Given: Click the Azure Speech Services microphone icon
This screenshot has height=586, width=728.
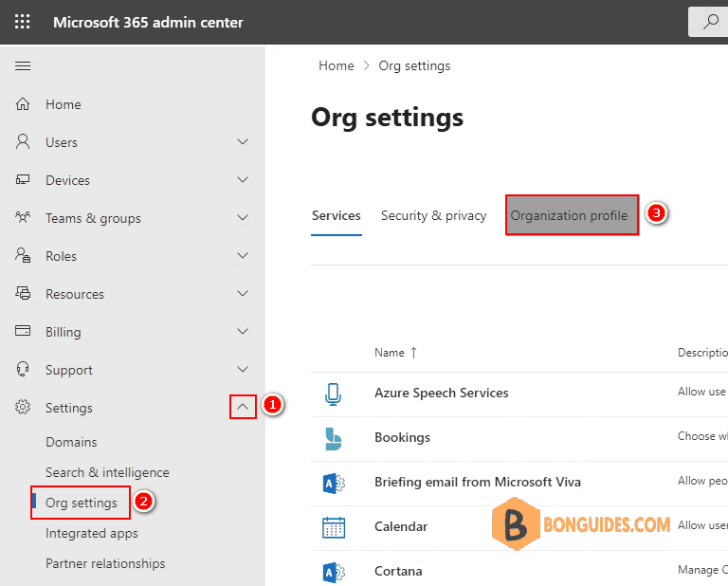Looking at the screenshot, I should 333,394.
